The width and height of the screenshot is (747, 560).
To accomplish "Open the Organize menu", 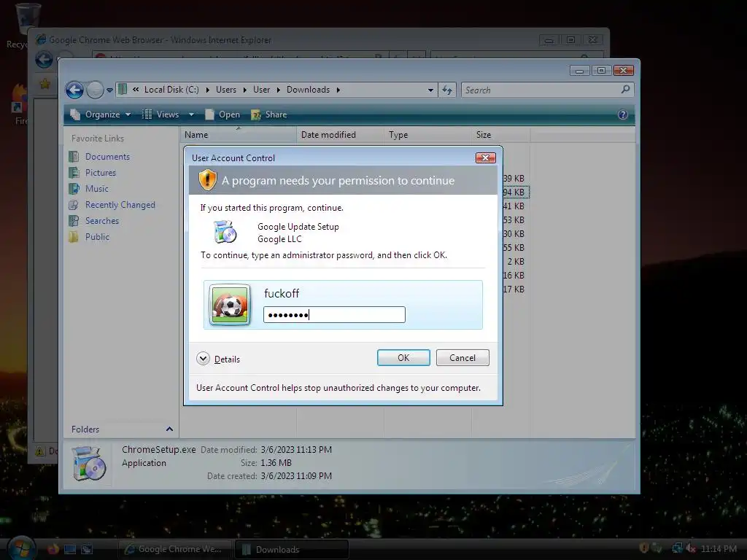I will point(101,114).
